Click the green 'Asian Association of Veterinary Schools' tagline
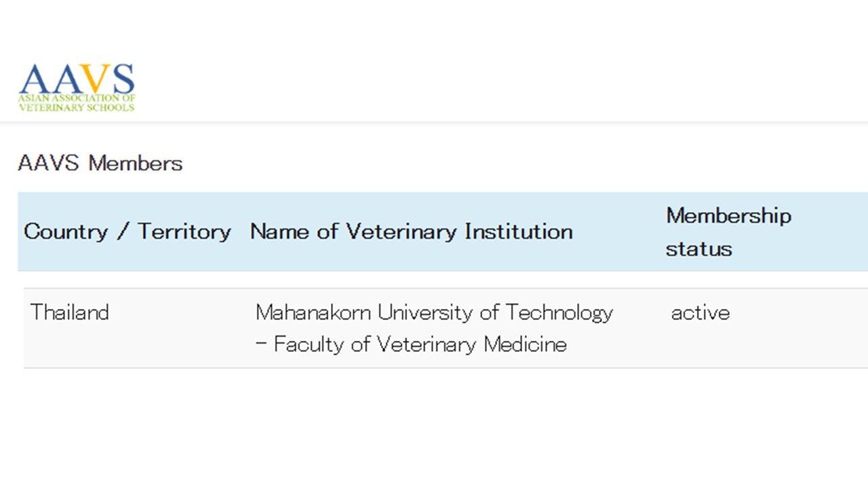 pyautogui.click(x=77, y=103)
